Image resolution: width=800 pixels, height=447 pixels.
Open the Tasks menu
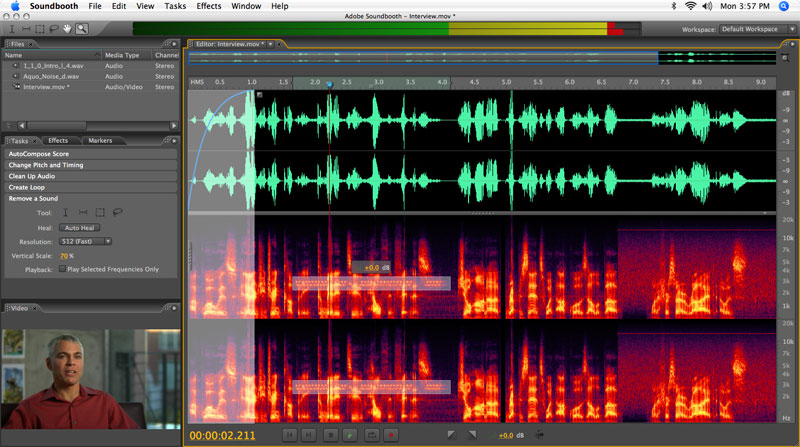[175, 6]
